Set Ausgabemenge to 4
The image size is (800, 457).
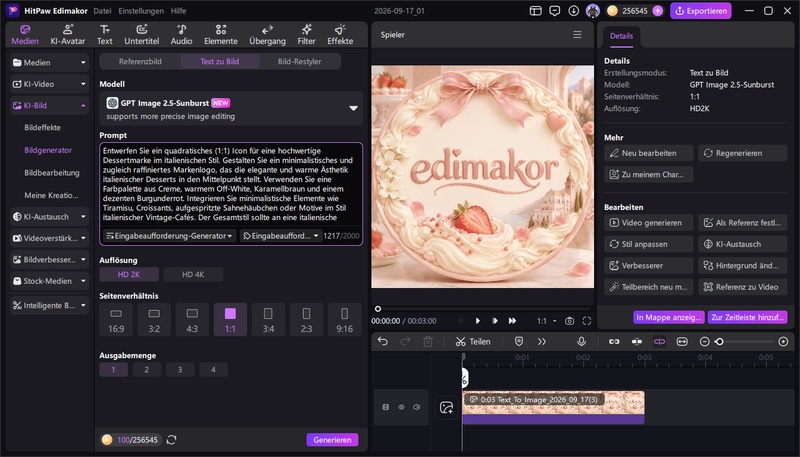coord(213,370)
